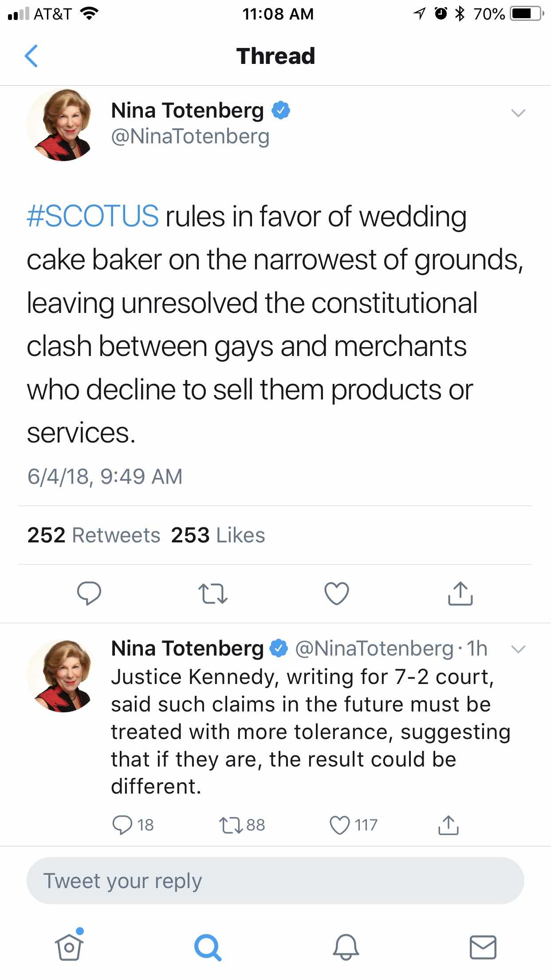View the 253 Likes list
551x980 pixels.
(x=218, y=535)
